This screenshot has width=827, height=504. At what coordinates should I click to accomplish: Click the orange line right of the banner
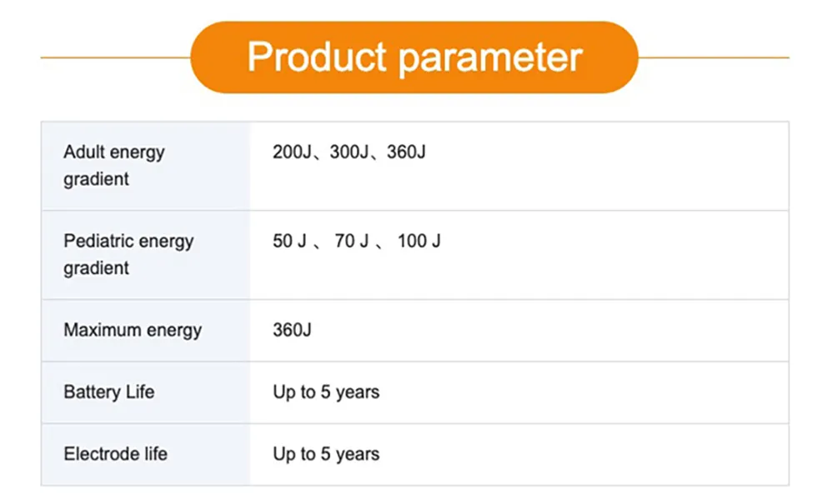point(713,57)
